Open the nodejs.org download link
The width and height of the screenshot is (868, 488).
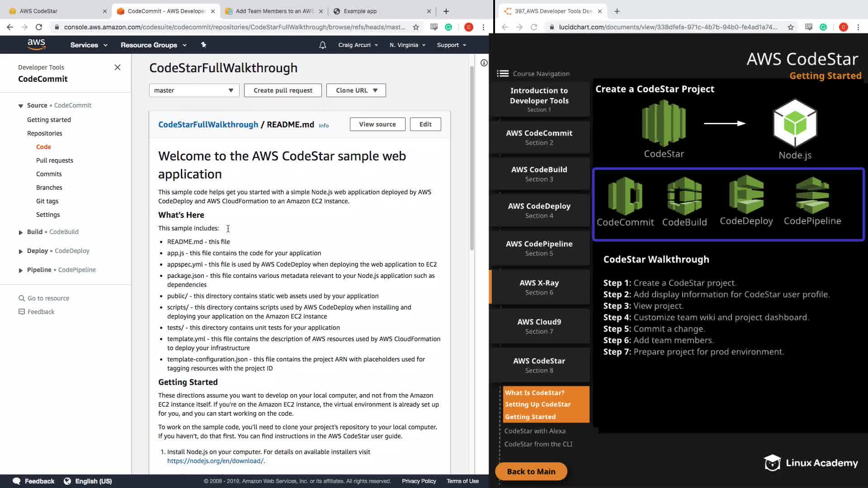tap(215, 461)
